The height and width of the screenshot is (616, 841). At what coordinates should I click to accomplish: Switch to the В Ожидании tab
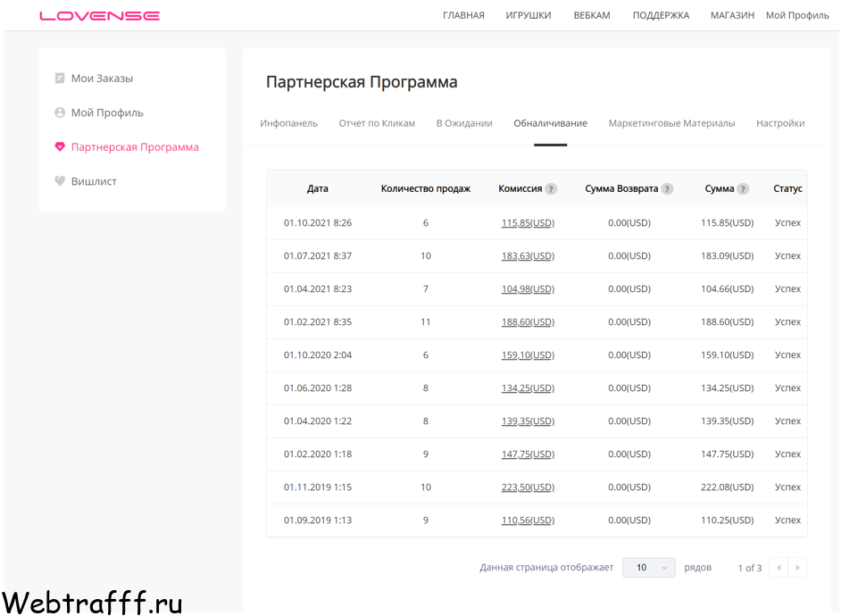tap(464, 123)
